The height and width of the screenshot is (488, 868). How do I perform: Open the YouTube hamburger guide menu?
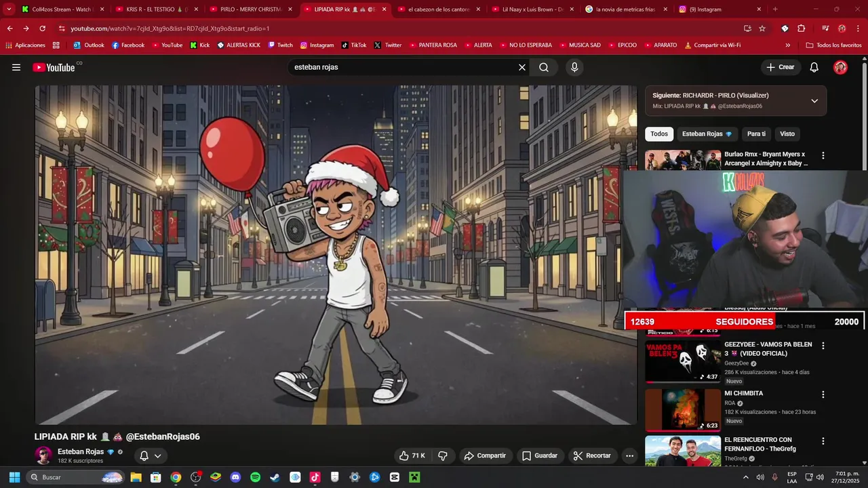click(16, 67)
